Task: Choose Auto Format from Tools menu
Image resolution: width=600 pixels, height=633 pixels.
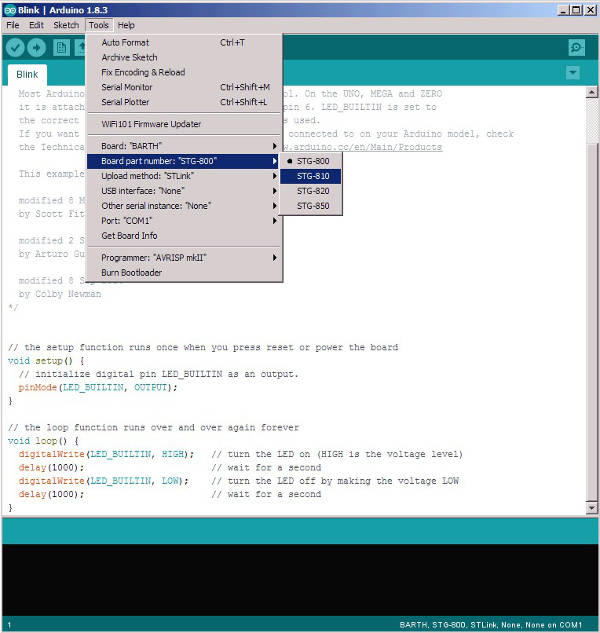Action: click(x=125, y=43)
